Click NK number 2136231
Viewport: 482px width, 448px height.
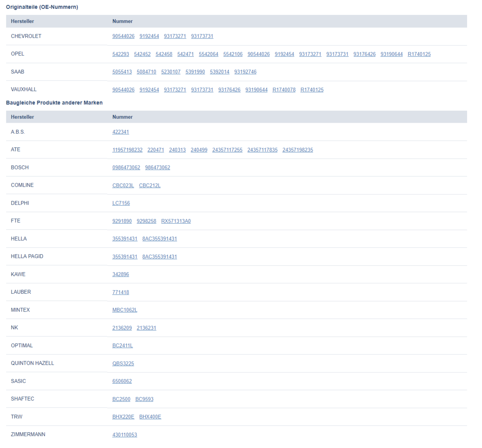point(146,328)
